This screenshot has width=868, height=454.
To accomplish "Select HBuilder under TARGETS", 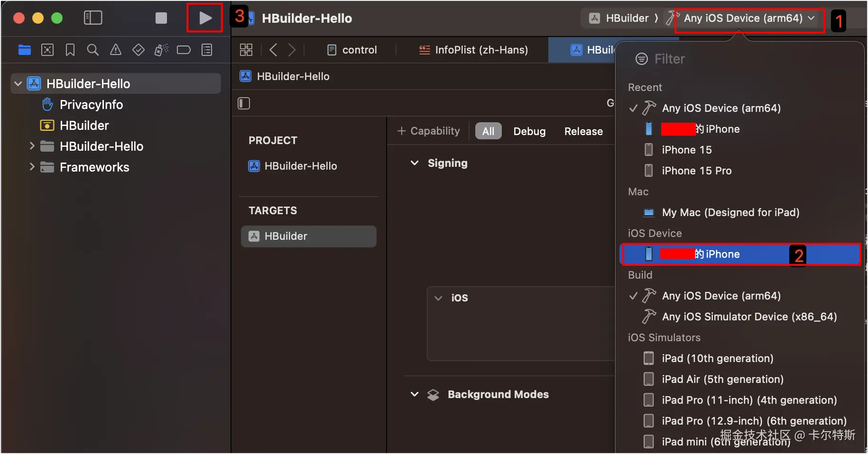I will coord(309,236).
